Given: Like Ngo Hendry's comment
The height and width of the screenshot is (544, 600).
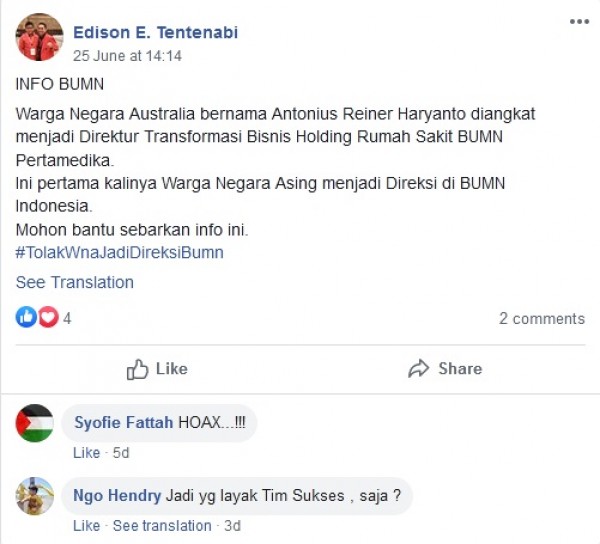Looking at the screenshot, I should click(x=86, y=526).
